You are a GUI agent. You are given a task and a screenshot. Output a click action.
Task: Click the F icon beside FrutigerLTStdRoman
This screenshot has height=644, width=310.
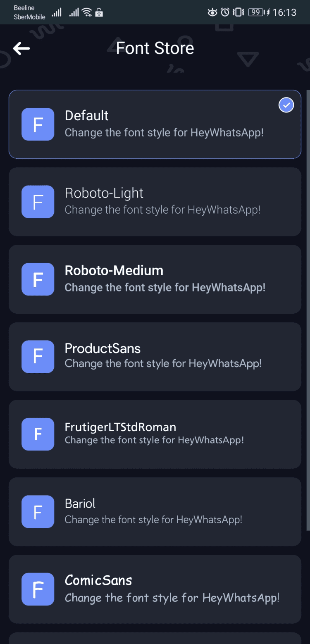[38, 434]
